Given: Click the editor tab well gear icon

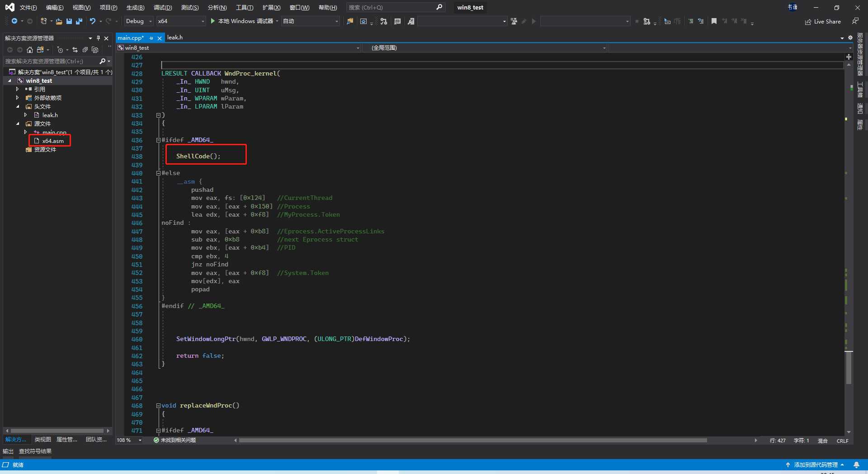Looking at the screenshot, I should coord(850,38).
